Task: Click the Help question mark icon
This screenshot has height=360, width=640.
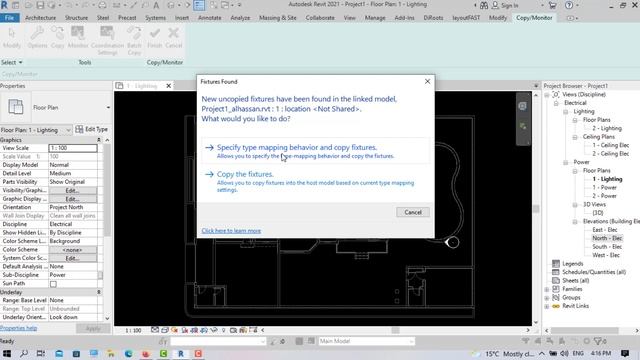Action: pyautogui.click(x=569, y=5)
